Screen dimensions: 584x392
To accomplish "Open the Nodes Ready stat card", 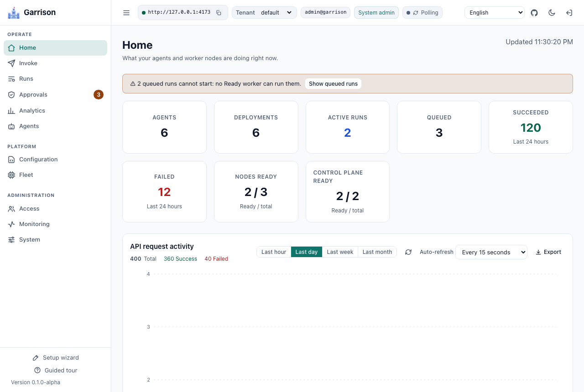I will pos(256,191).
